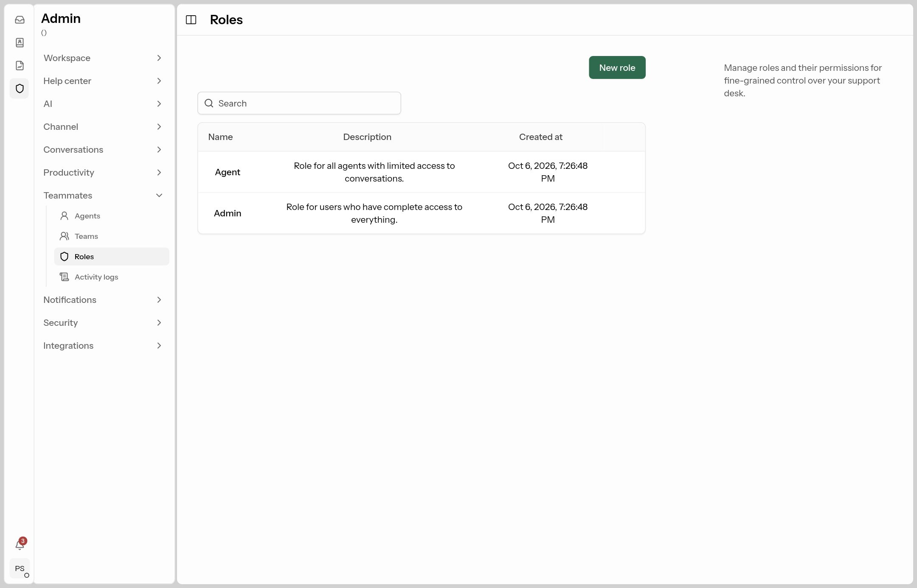Open the reports chart icon in left rail
917x588 pixels.
click(20, 65)
